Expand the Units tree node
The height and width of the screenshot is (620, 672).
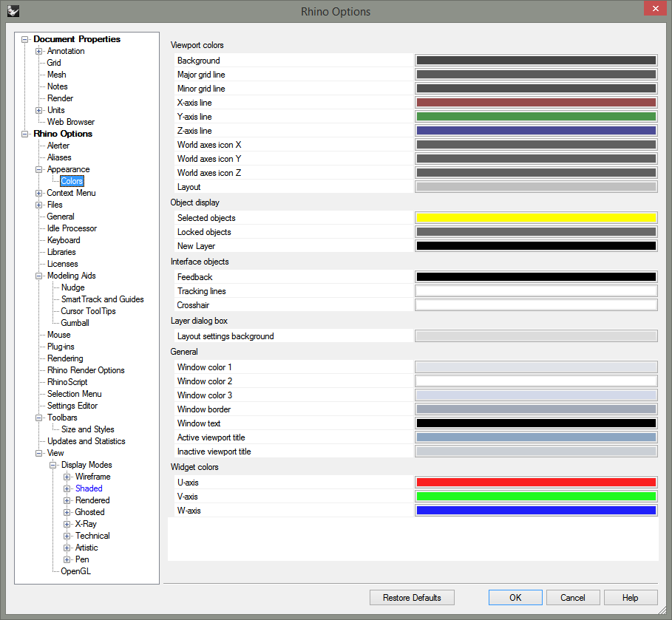[x=39, y=111]
